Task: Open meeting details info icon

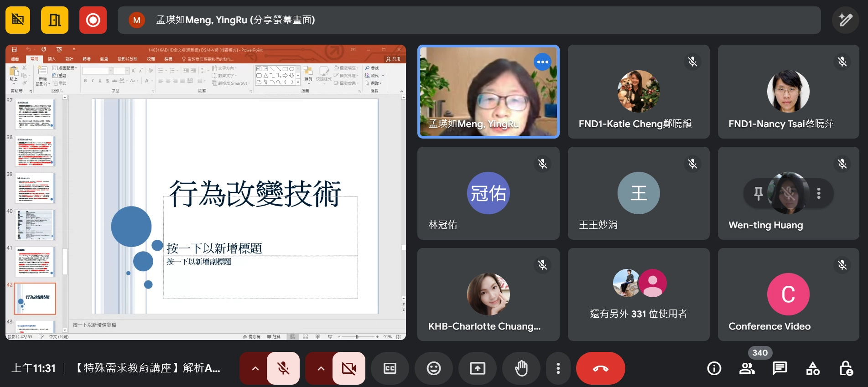Action: pos(714,368)
